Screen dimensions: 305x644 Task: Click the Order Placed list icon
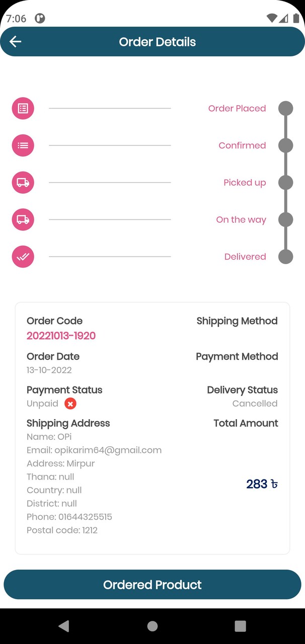(x=23, y=108)
